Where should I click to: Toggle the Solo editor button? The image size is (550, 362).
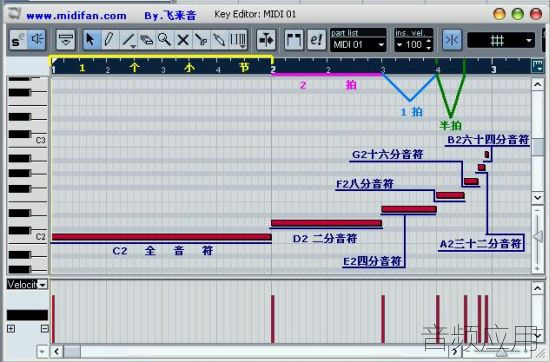tap(18, 40)
